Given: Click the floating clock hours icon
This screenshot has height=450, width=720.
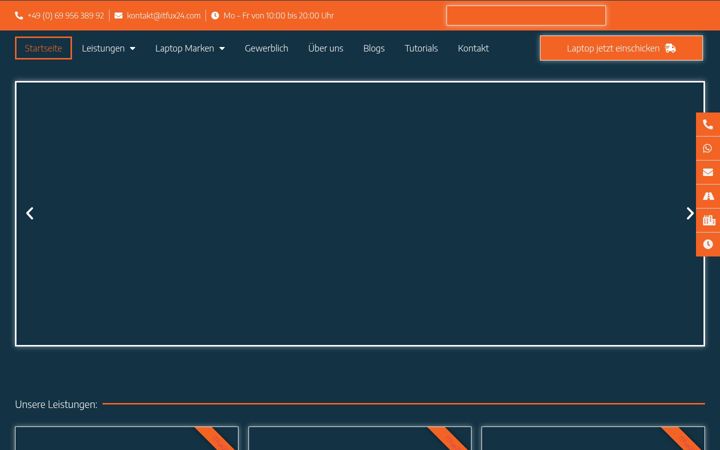Looking at the screenshot, I should (708, 244).
